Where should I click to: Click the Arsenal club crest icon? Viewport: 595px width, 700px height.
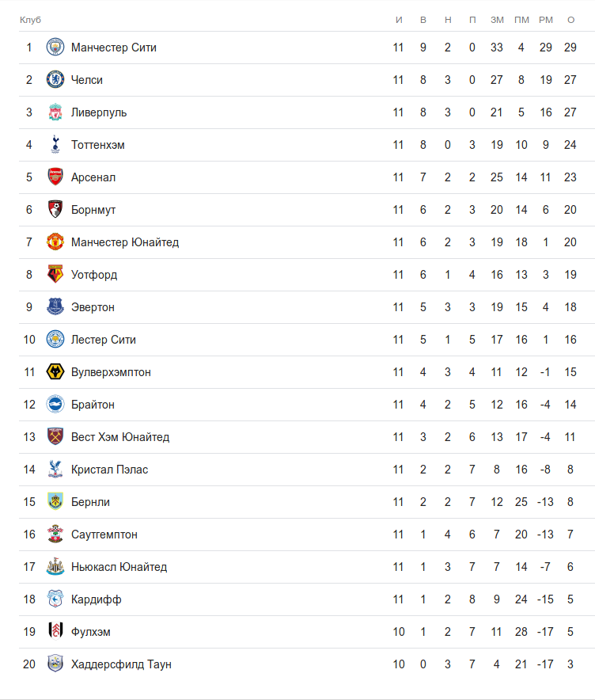point(55,177)
